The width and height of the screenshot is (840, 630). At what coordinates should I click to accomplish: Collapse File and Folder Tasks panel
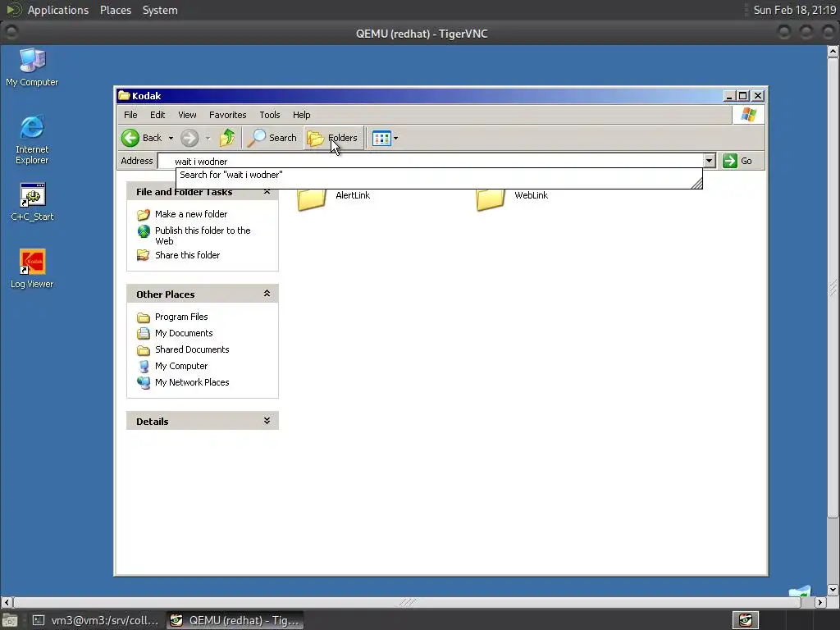click(267, 192)
